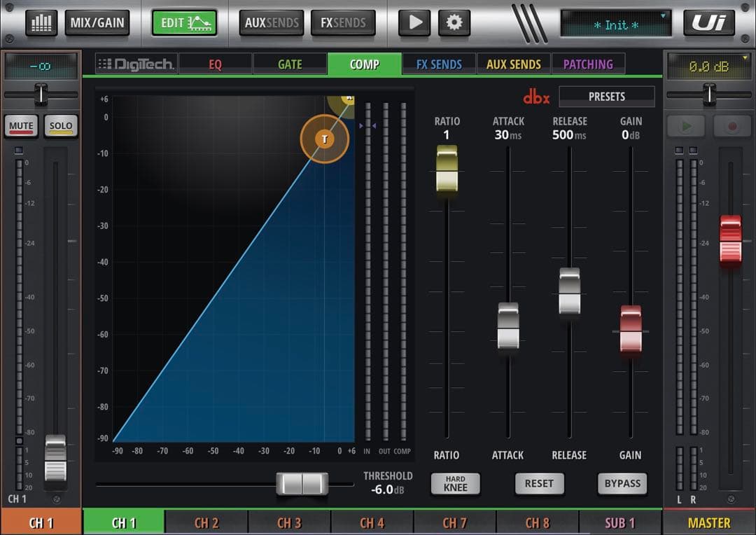Click the red master fader
The height and width of the screenshot is (535, 756).
730,239
